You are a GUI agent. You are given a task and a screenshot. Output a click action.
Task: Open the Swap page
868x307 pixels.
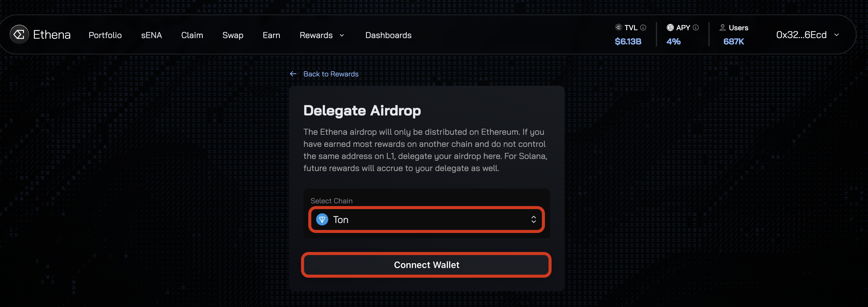pyautogui.click(x=233, y=35)
